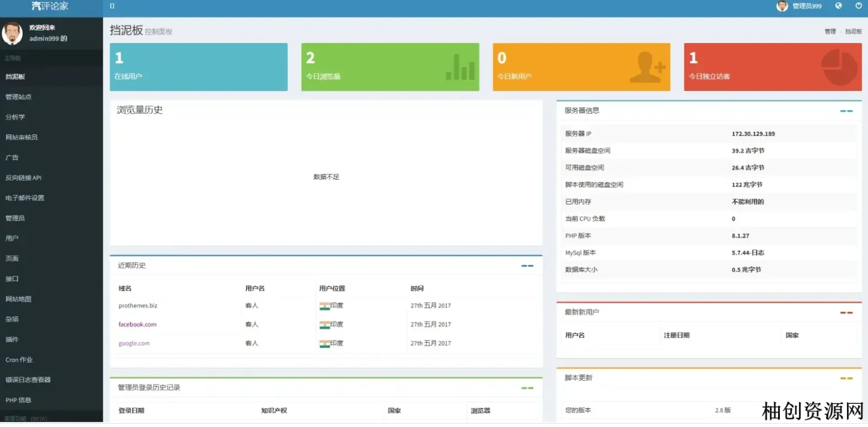Collapse 管理员登录历史记录 panel using its left dash button
The height and width of the screenshot is (427, 868).
click(524, 388)
